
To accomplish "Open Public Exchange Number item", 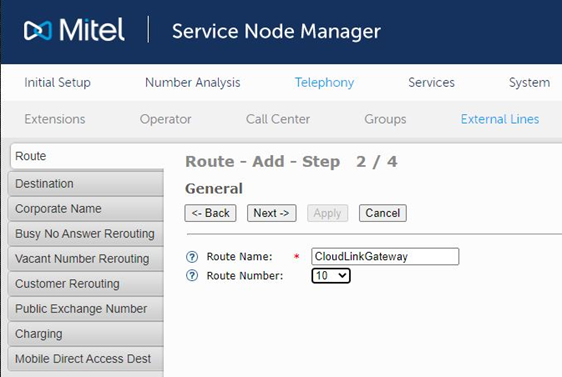I will coord(86,309).
